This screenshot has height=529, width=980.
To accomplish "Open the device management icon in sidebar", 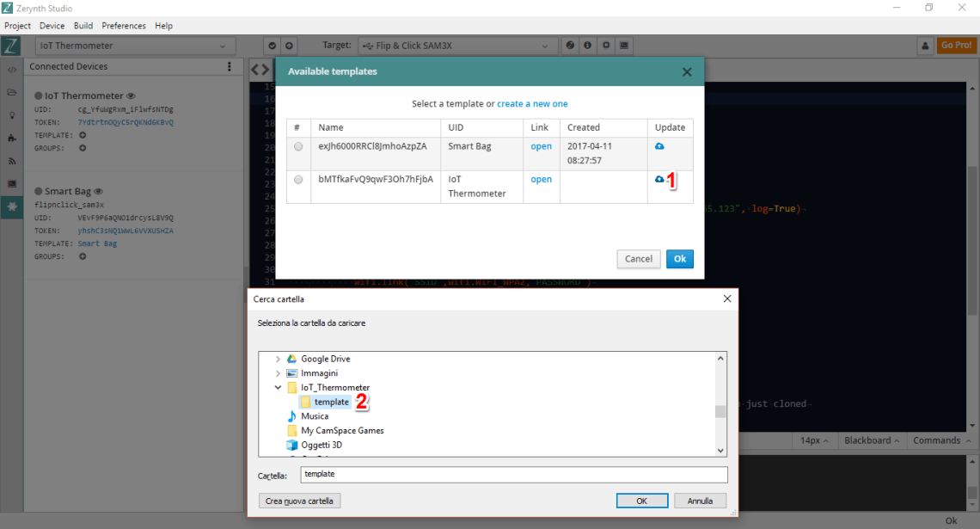I will click(x=11, y=138).
